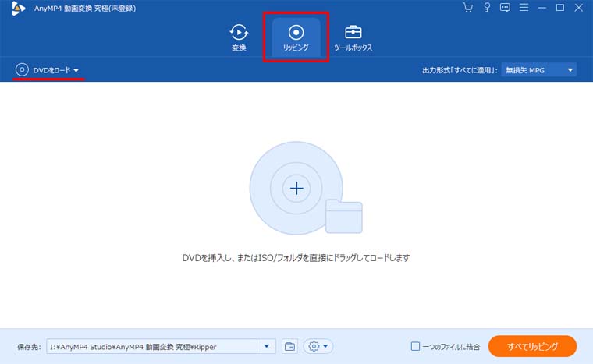Click the AnyMP4 app logo
The image size is (593, 364).
tap(18, 8)
